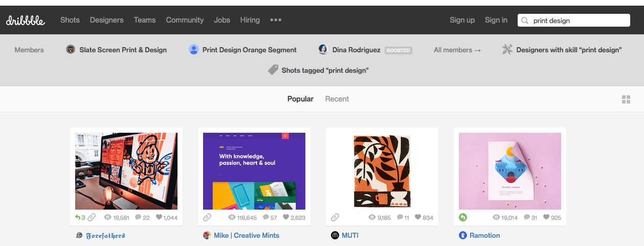Open Shots tagged "print design"
Viewport: 644px width, 246px height.
click(x=325, y=70)
